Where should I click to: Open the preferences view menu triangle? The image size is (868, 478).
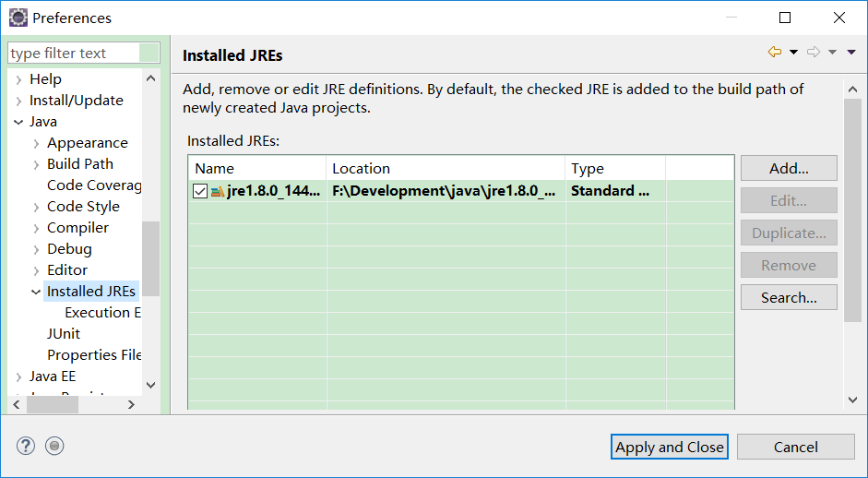point(851,52)
